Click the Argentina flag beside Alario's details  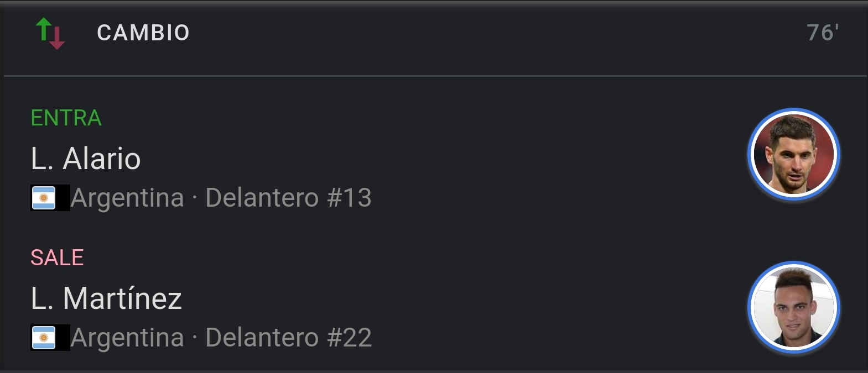tap(44, 198)
